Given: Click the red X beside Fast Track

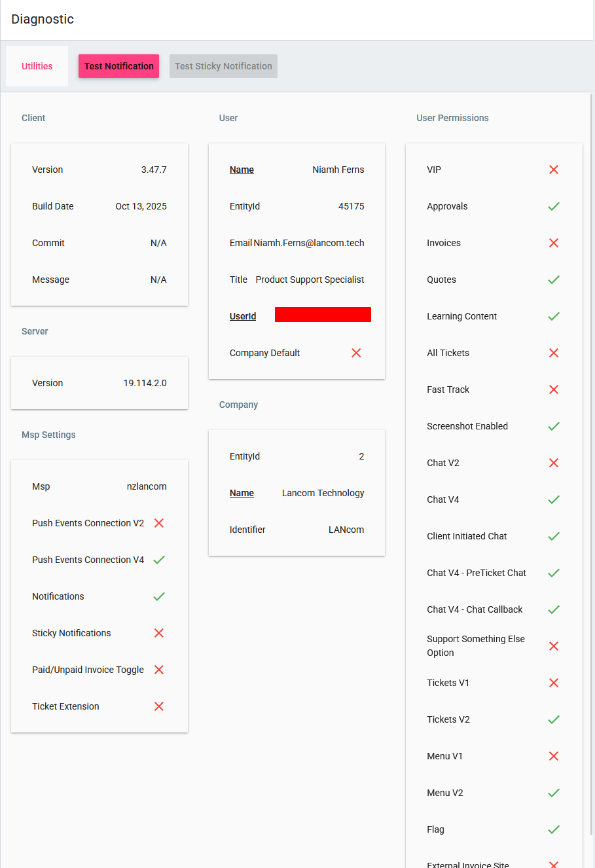Looking at the screenshot, I should pyautogui.click(x=554, y=389).
